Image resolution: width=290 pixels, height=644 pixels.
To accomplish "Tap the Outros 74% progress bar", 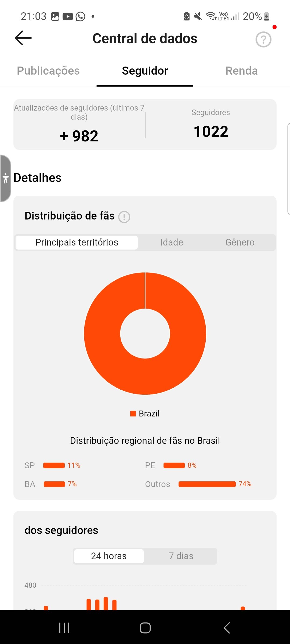I will pyautogui.click(x=207, y=484).
